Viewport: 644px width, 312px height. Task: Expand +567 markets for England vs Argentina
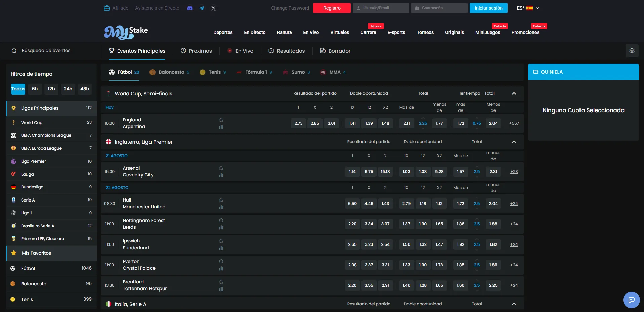514,123
